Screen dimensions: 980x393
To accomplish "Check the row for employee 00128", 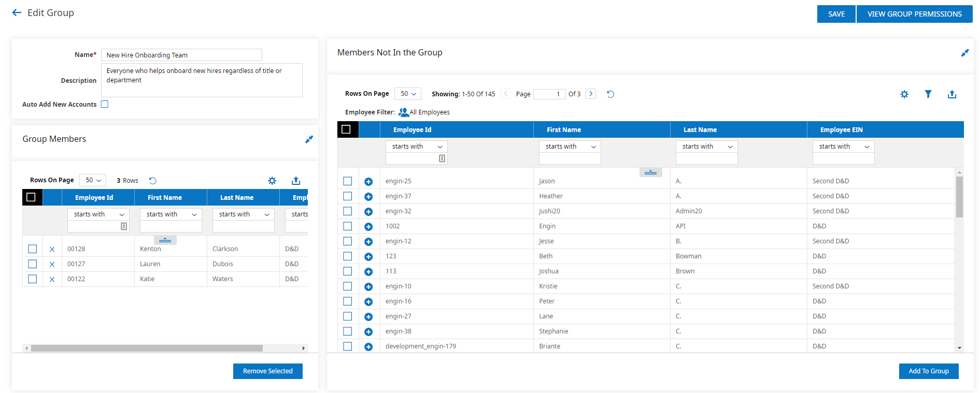I will point(33,249).
